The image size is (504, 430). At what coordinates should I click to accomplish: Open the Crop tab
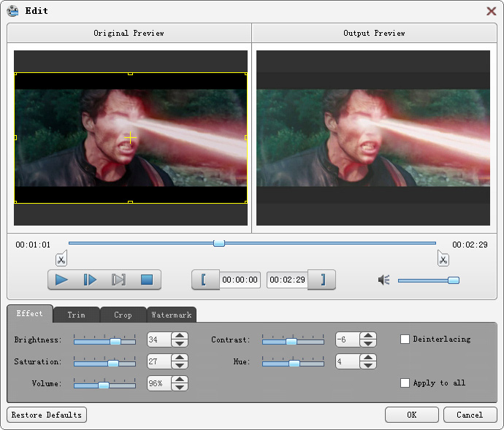123,315
